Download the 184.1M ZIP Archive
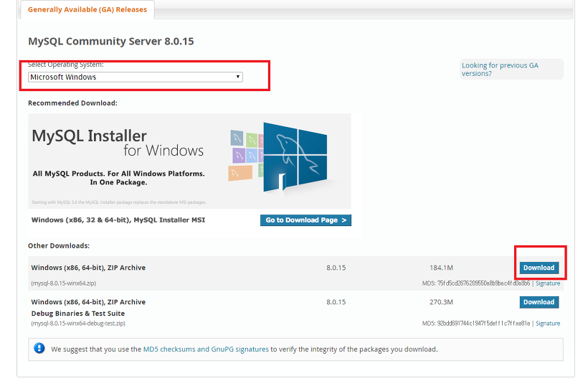Image resolution: width=588 pixels, height=386 pixels. point(539,268)
